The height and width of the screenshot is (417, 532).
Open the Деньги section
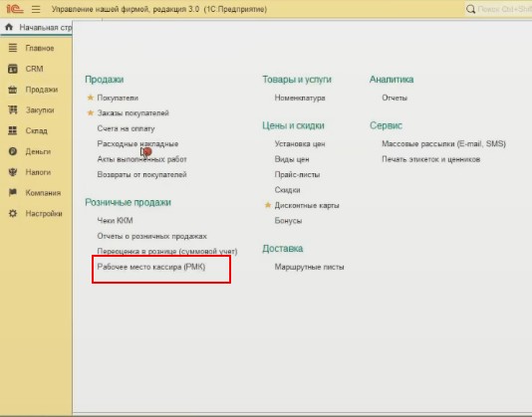pyautogui.click(x=38, y=151)
